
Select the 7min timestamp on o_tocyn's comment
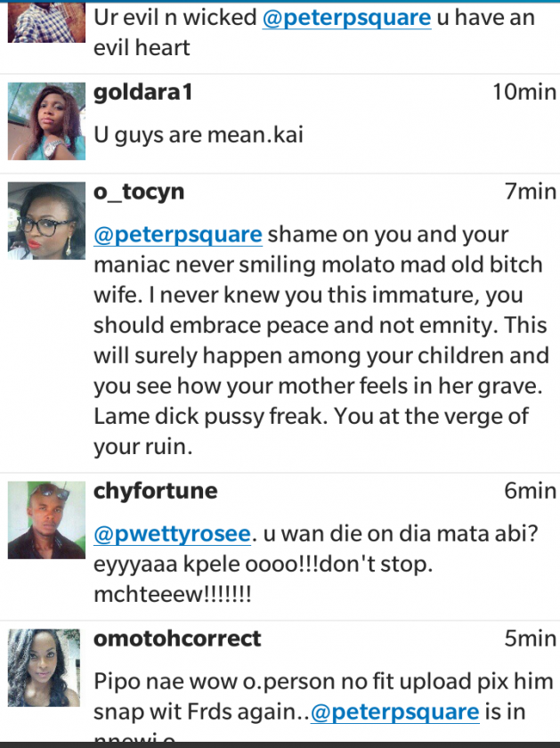pyautogui.click(x=531, y=191)
